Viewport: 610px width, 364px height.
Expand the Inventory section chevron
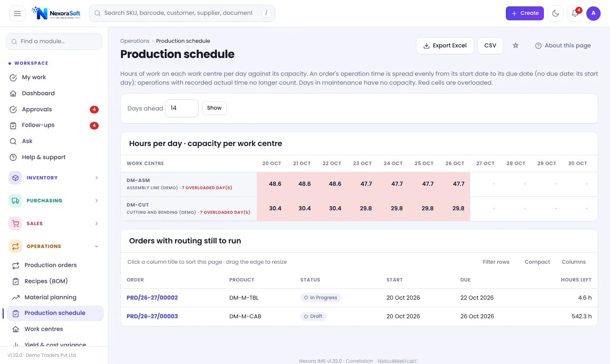click(97, 178)
